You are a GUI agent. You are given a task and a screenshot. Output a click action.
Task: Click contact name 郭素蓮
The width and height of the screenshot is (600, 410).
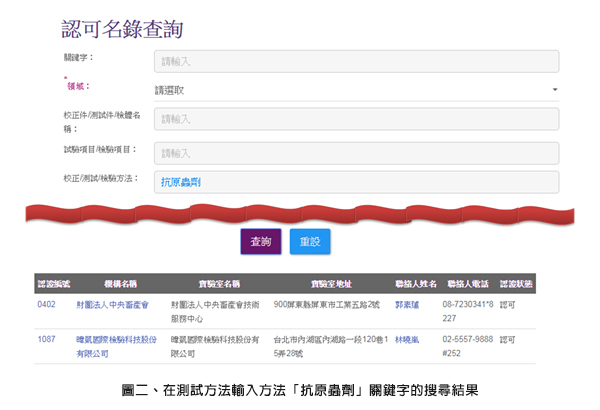pyautogui.click(x=406, y=303)
